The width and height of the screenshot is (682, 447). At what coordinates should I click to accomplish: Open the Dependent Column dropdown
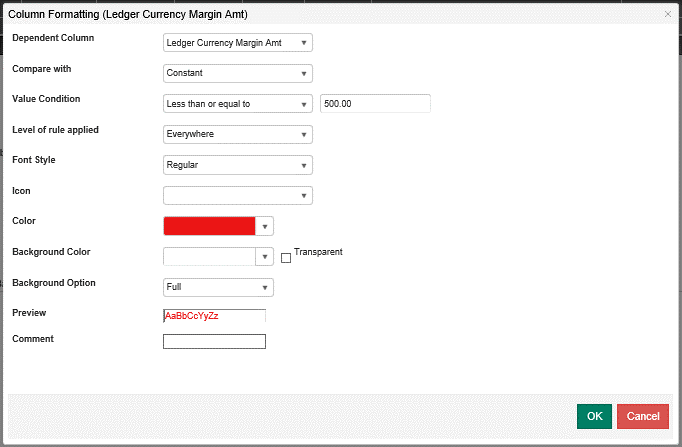coord(238,43)
